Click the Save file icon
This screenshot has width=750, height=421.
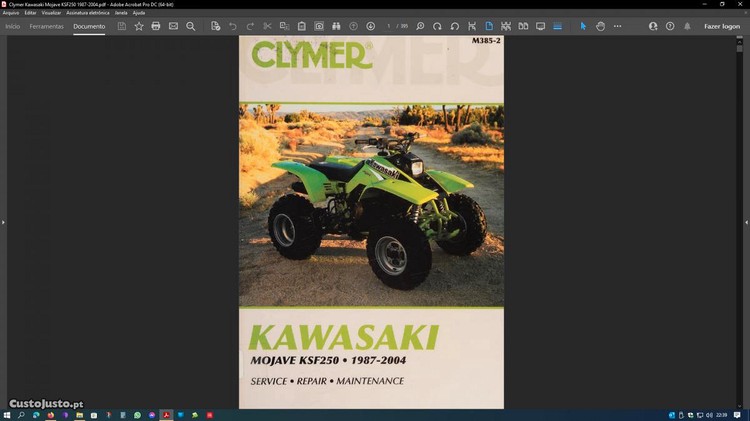(x=122, y=26)
